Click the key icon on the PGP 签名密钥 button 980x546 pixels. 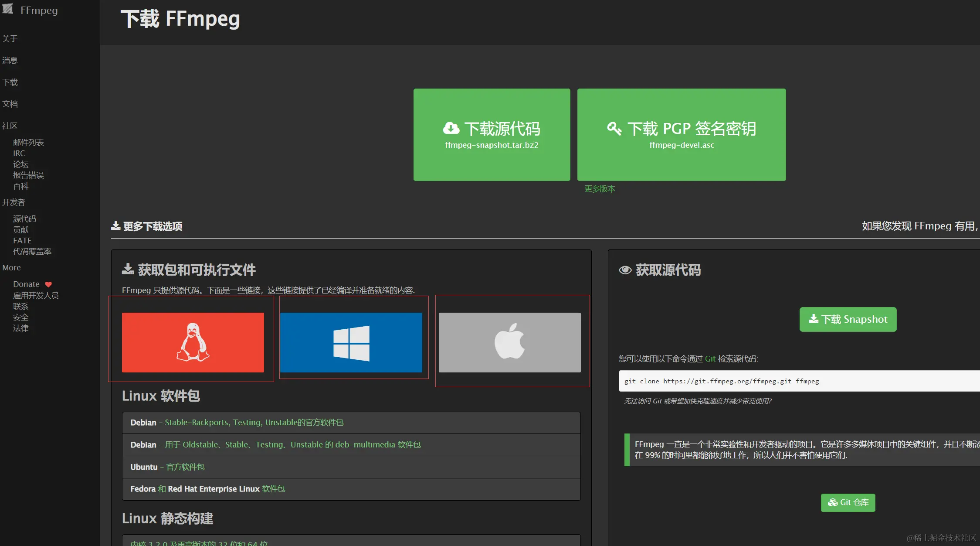(614, 128)
